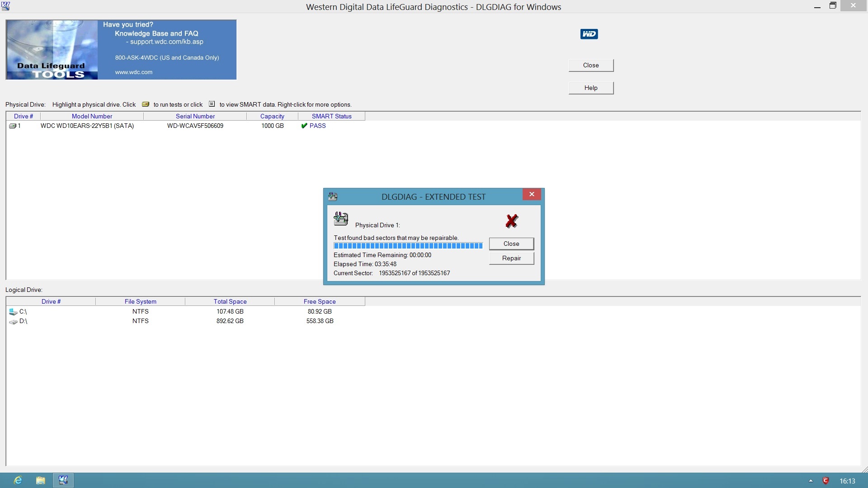
Task: Restore down the main window
Action: coord(833,6)
